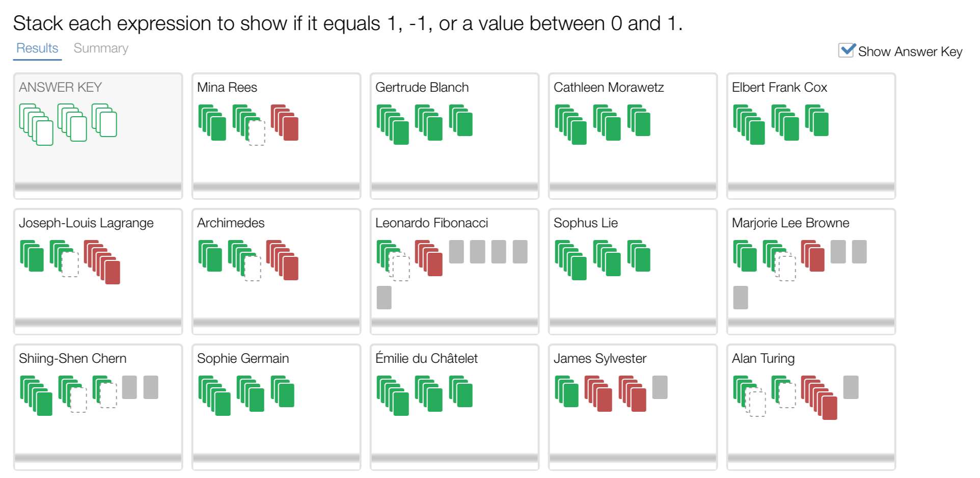980x478 pixels.
Task: Click Émilie du Châtelet's bottom gray bar
Action: click(x=454, y=458)
